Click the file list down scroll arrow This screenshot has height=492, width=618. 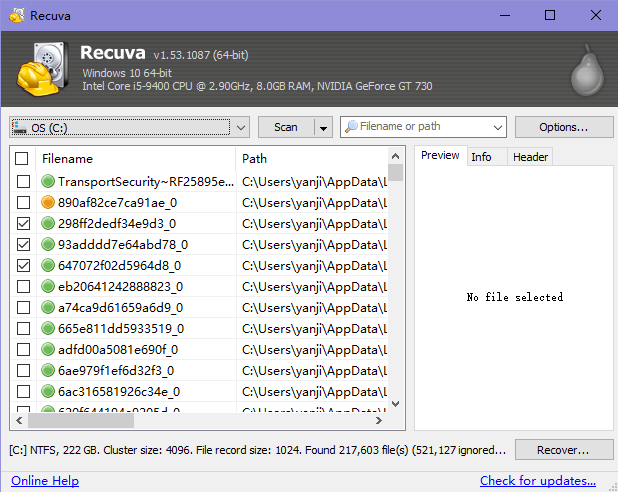(x=395, y=404)
